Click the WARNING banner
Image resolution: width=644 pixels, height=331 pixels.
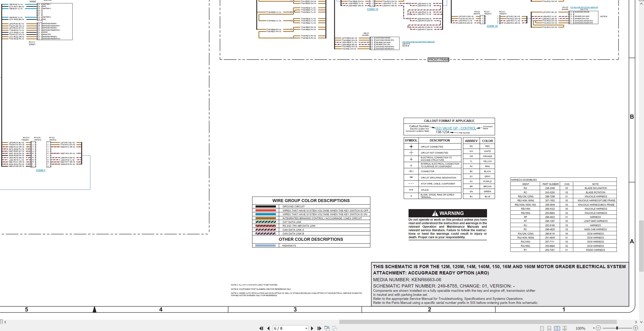coord(448,213)
